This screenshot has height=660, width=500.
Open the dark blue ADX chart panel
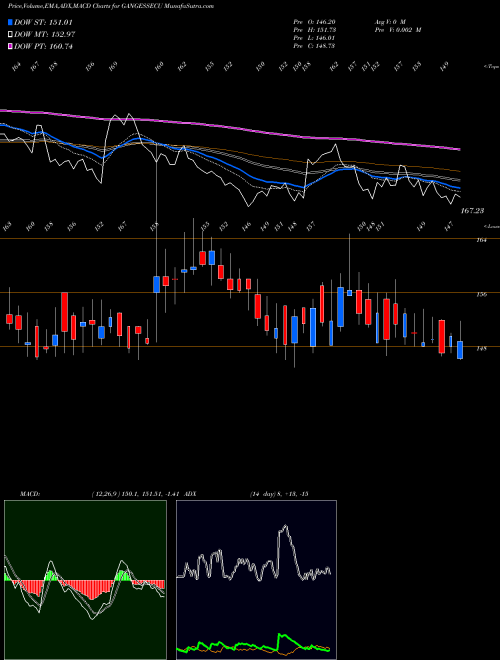pyautogui.click(x=256, y=580)
